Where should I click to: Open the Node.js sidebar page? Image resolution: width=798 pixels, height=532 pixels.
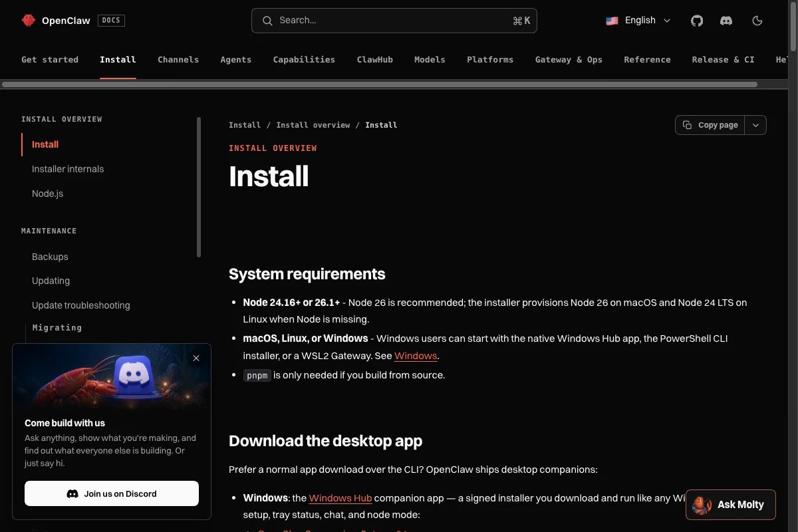pos(47,194)
